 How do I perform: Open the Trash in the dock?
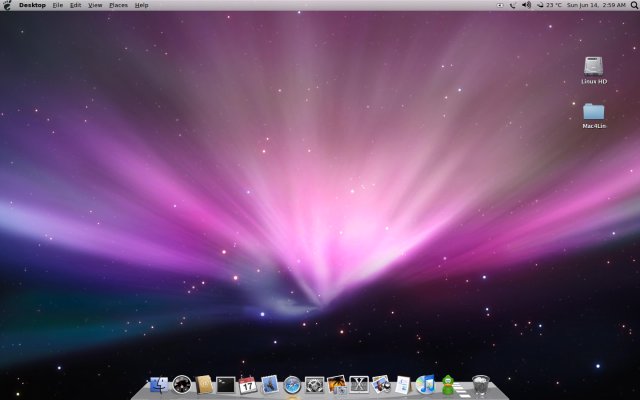pyautogui.click(x=481, y=384)
